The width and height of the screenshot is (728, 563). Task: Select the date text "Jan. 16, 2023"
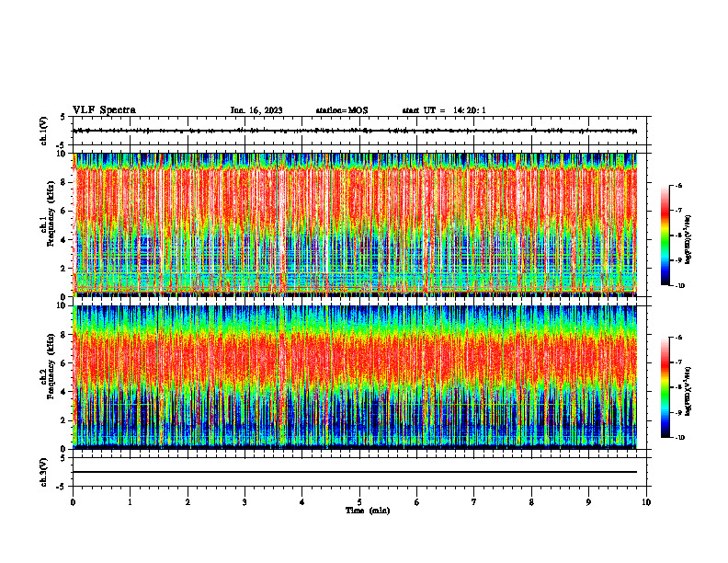pyautogui.click(x=256, y=110)
